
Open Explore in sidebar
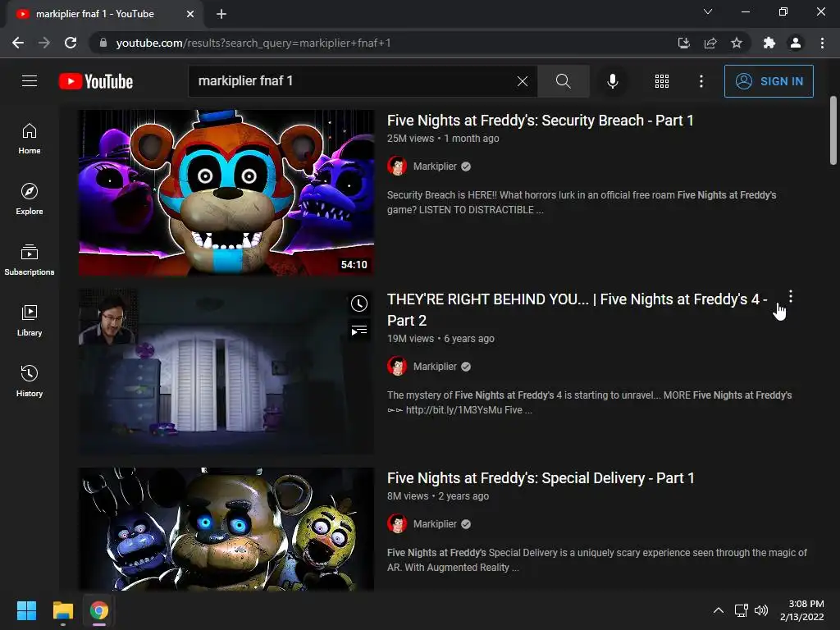pyautogui.click(x=30, y=199)
